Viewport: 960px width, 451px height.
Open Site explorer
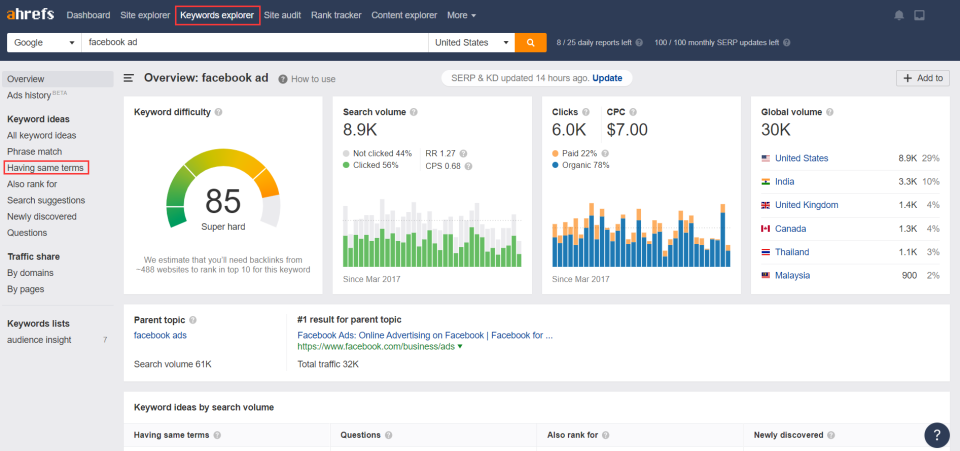pos(145,15)
